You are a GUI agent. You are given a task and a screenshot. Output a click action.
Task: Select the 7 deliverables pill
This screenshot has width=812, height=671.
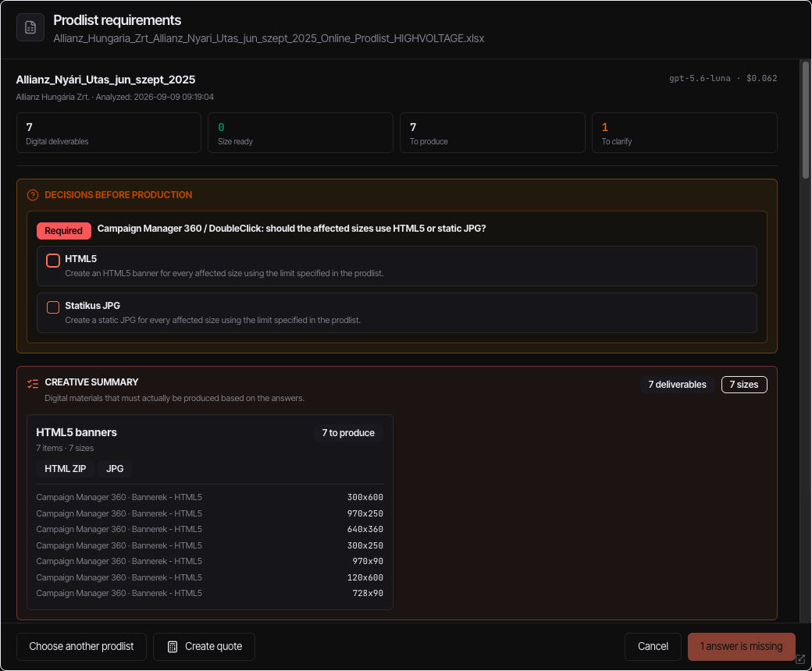(677, 385)
